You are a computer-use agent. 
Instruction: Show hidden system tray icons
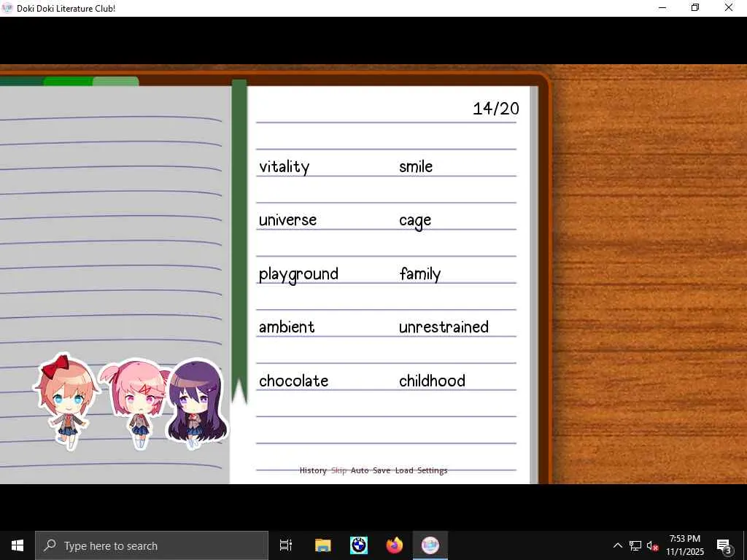tap(617, 545)
